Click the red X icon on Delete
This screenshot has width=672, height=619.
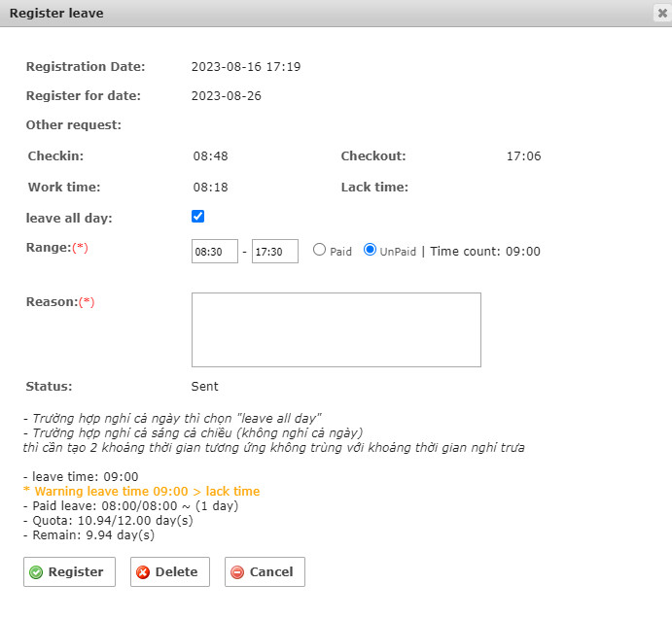pyautogui.click(x=143, y=572)
